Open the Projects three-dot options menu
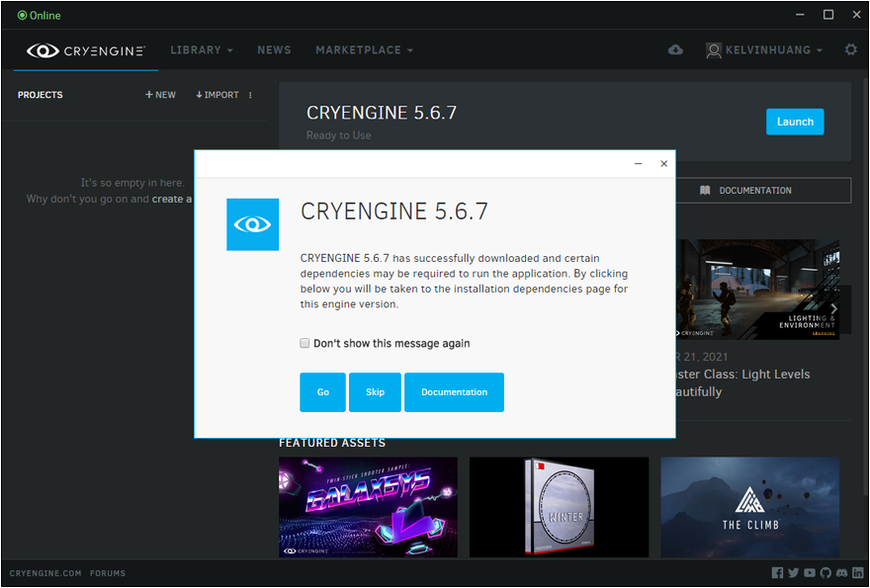The image size is (870, 588). 250,95
